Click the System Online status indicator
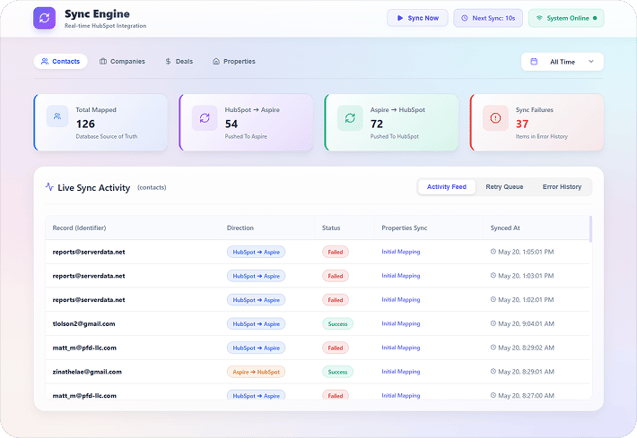The width and height of the screenshot is (637, 438). (566, 18)
